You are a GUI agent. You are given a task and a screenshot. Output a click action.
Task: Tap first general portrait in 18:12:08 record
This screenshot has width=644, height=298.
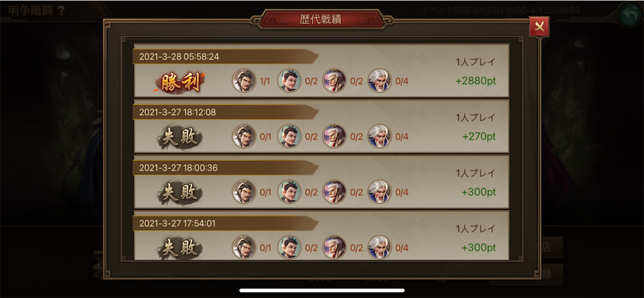[244, 136]
